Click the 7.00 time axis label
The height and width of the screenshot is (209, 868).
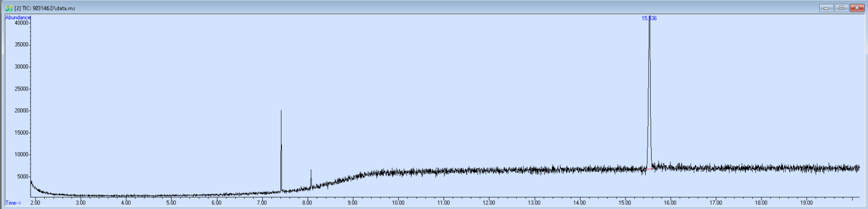tap(262, 203)
